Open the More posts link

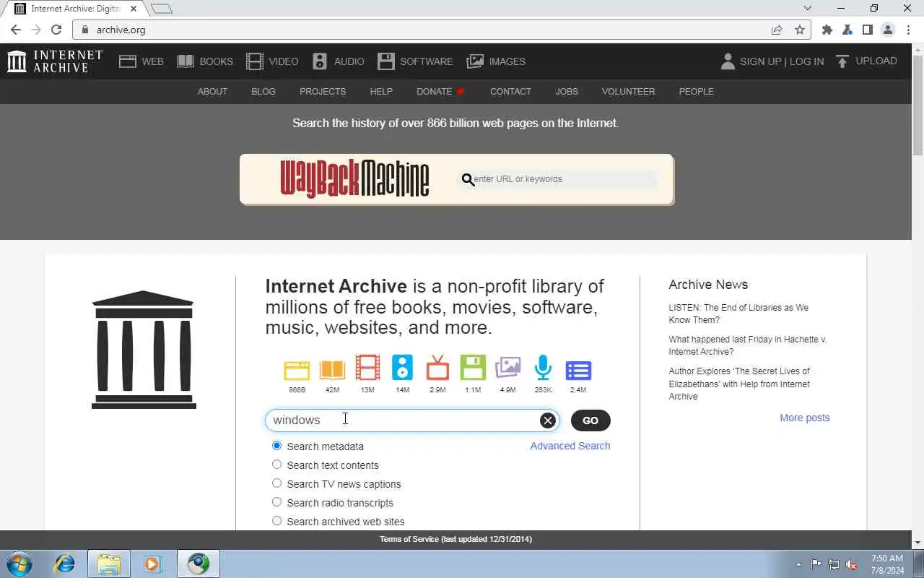[805, 418]
